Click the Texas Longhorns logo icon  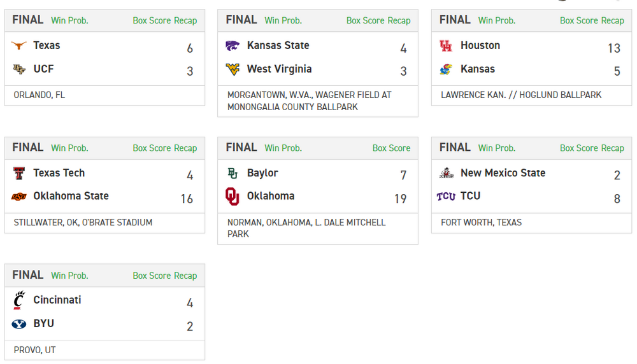19,46
